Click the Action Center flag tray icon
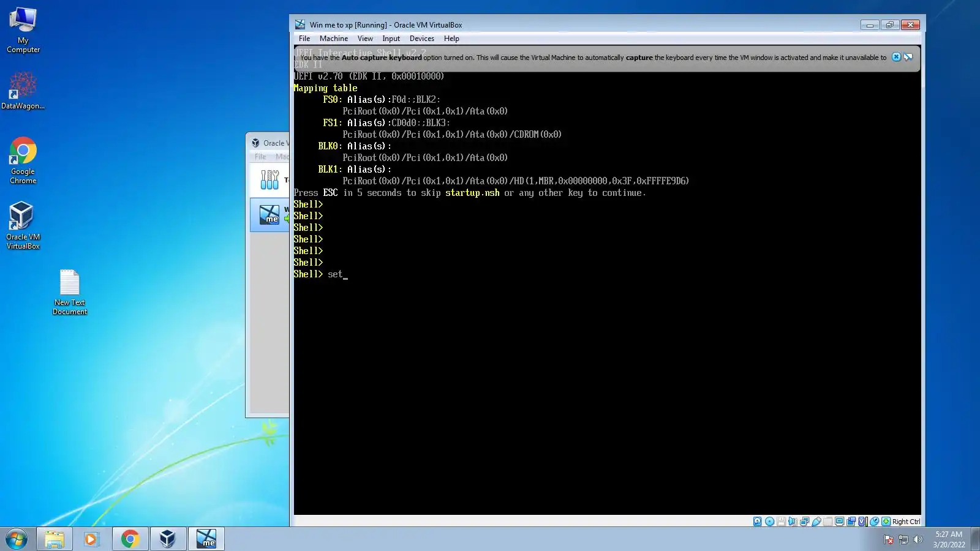 (889, 539)
